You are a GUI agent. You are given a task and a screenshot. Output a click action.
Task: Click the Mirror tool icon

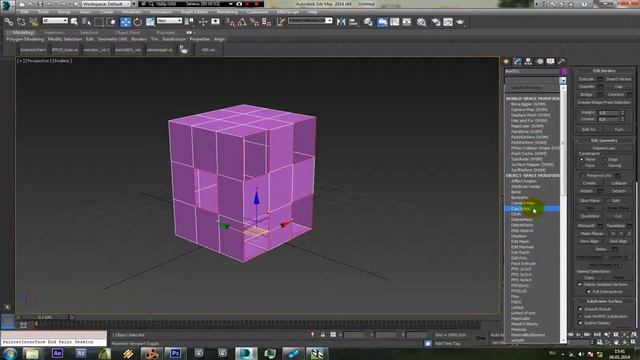(x=341, y=22)
